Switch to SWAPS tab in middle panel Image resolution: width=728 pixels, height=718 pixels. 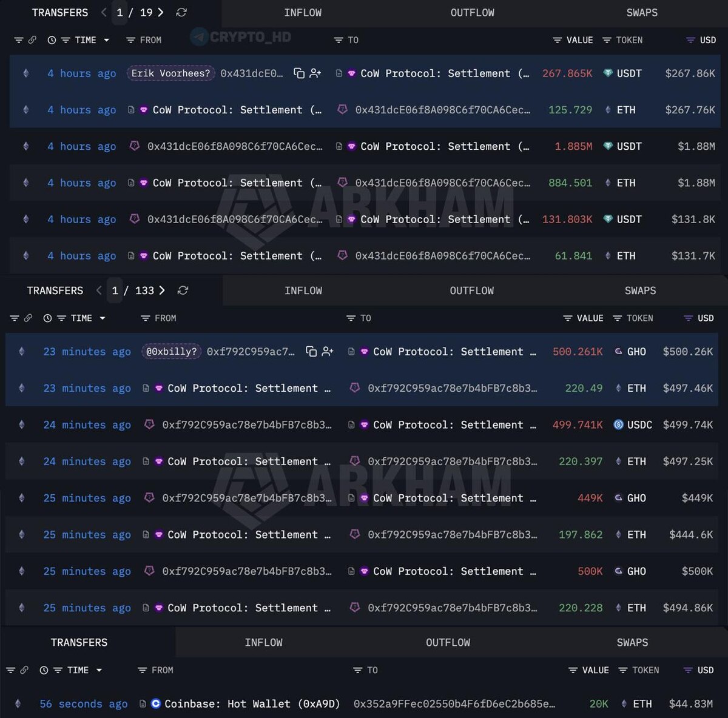[x=641, y=291]
